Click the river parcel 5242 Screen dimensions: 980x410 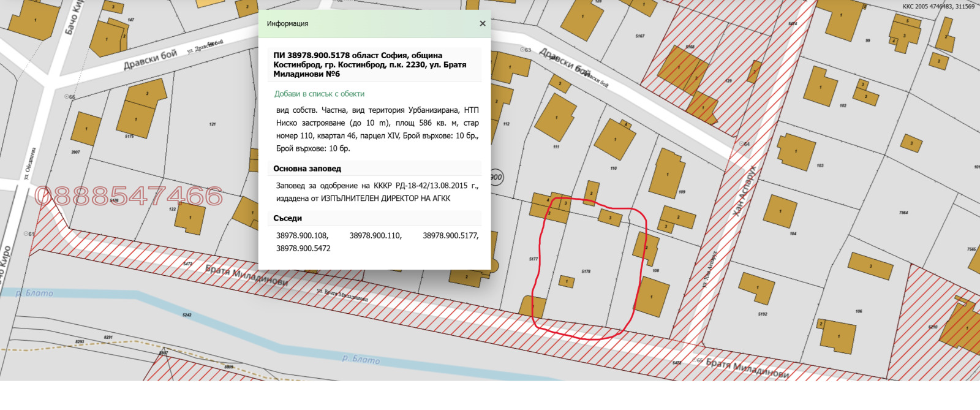click(187, 315)
